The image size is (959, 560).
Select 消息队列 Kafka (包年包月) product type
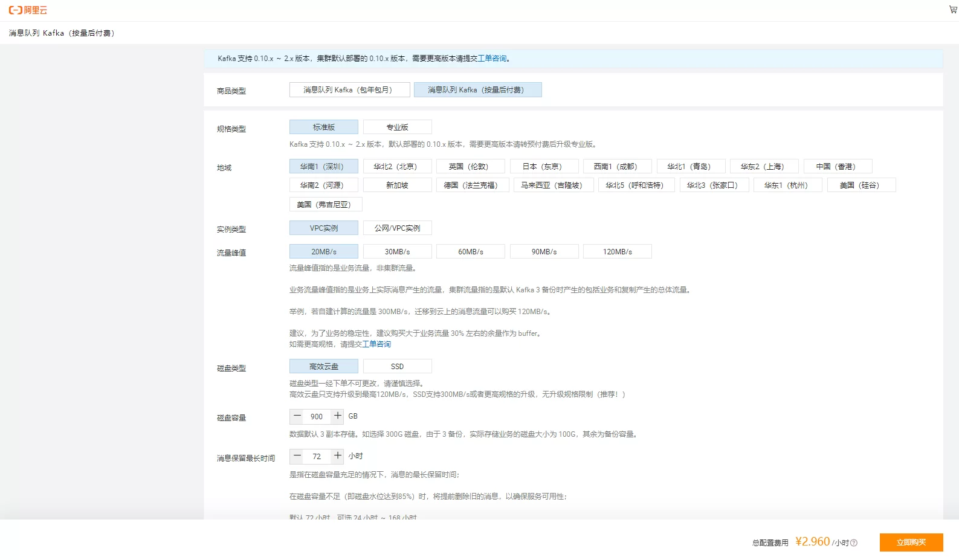349,90
